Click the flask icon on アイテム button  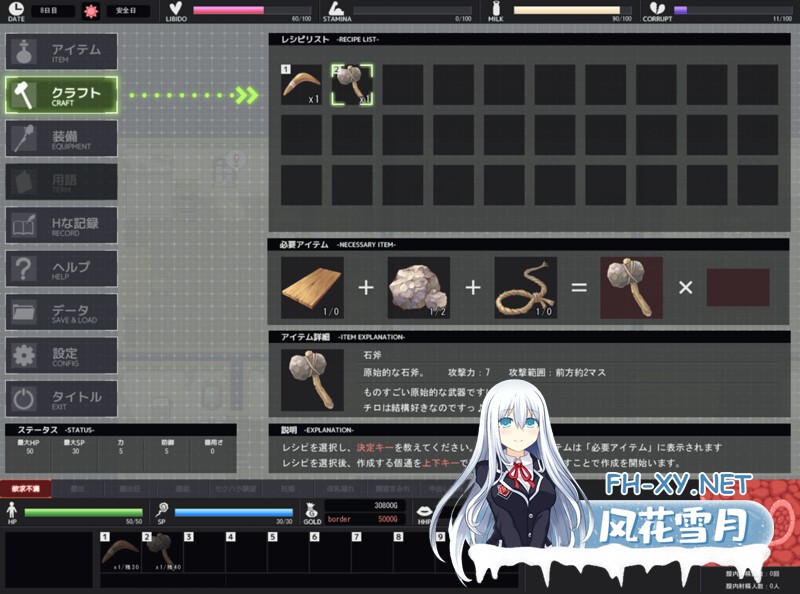[x=24, y=51]
